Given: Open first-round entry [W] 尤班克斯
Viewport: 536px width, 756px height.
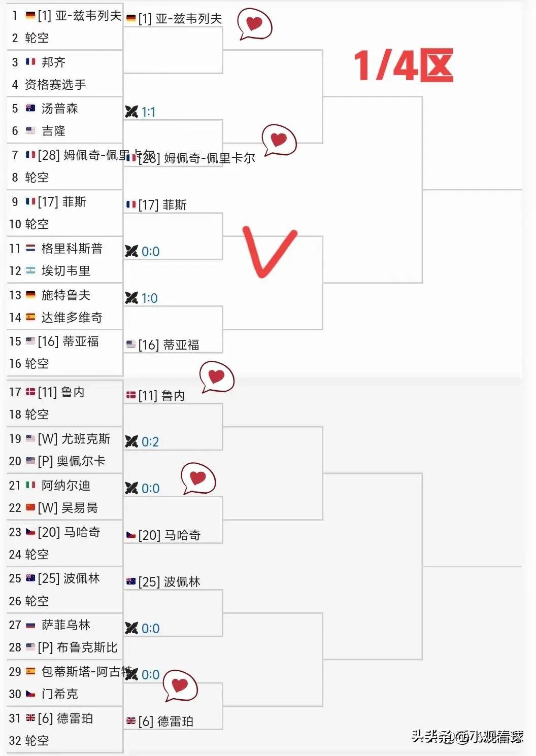Looking at the screenshot, I should (x=74, y=438).
